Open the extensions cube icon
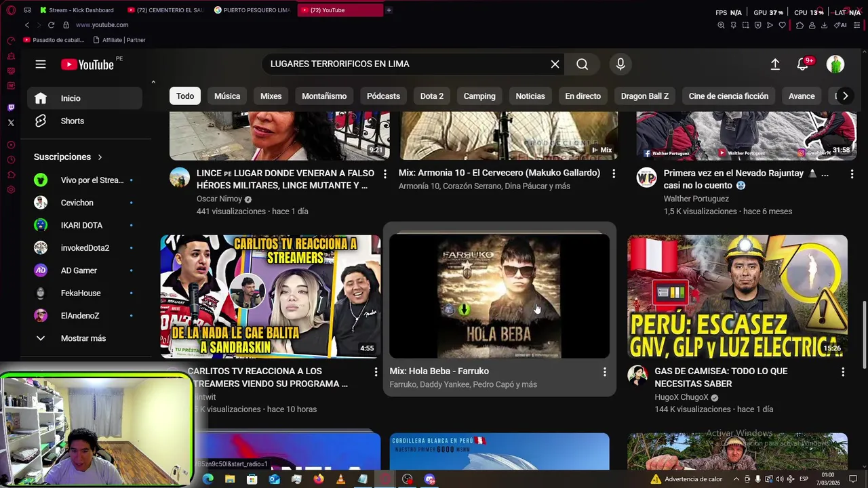 (800, 25)
